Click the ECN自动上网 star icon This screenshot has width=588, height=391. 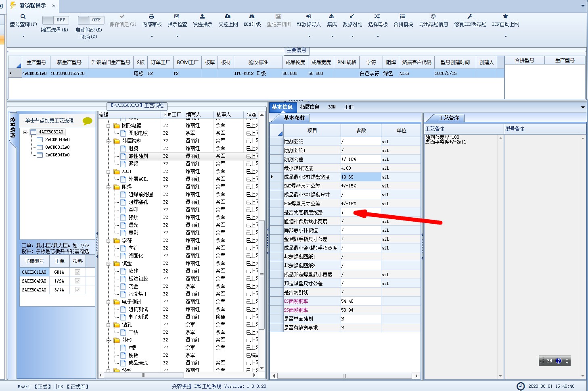(x=505, y=17)
